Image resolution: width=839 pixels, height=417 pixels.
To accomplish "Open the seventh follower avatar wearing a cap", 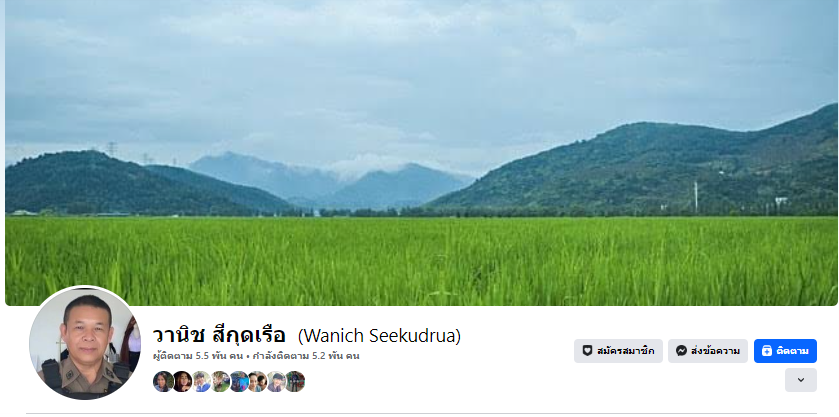I will [276, 381].
